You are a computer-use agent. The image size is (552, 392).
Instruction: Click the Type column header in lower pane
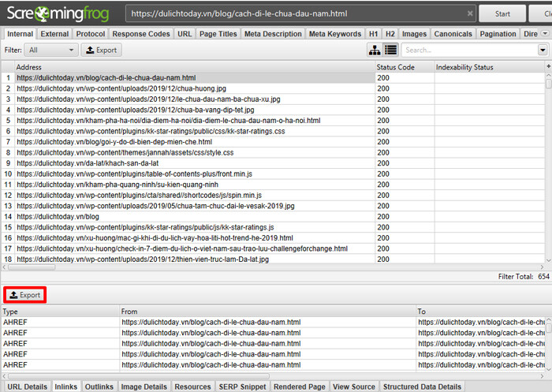click(61, 312)
